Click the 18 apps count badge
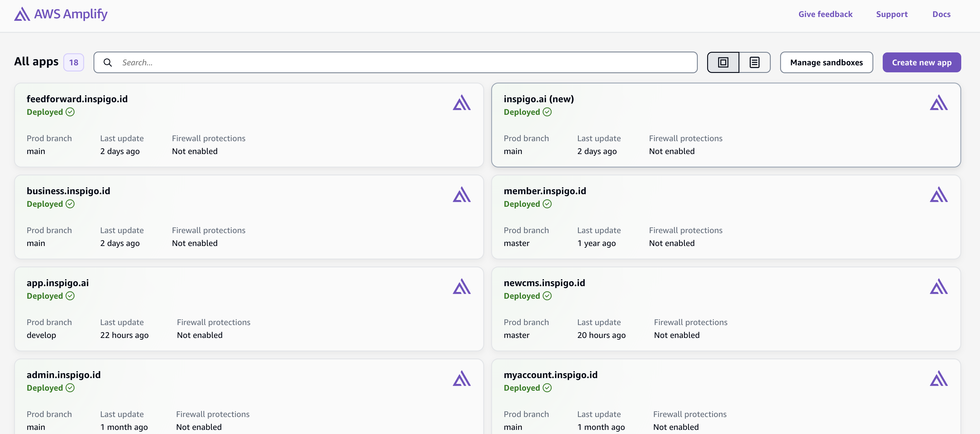980x434 pixels. pos(74,62)
